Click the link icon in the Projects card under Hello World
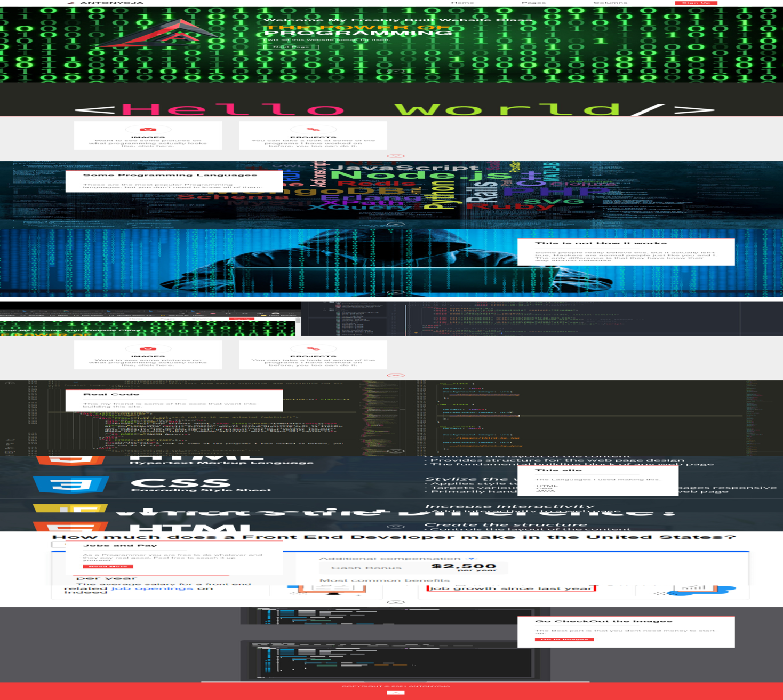783x700 pixels. 313,130
